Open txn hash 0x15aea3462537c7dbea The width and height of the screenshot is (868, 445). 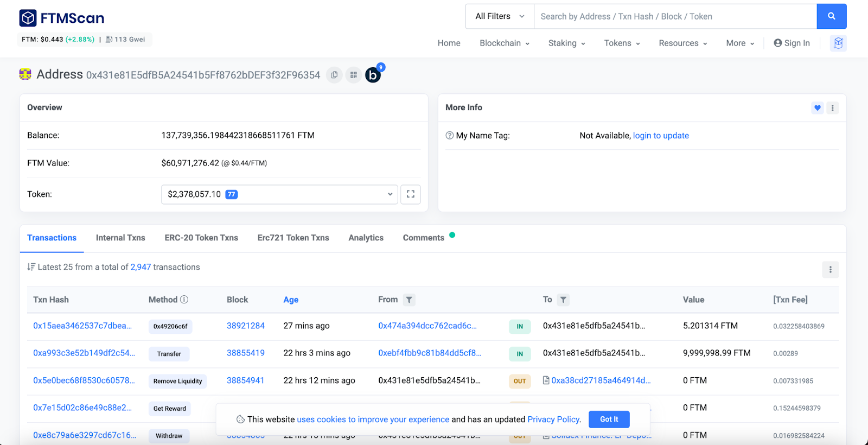(x=82, y=326)
